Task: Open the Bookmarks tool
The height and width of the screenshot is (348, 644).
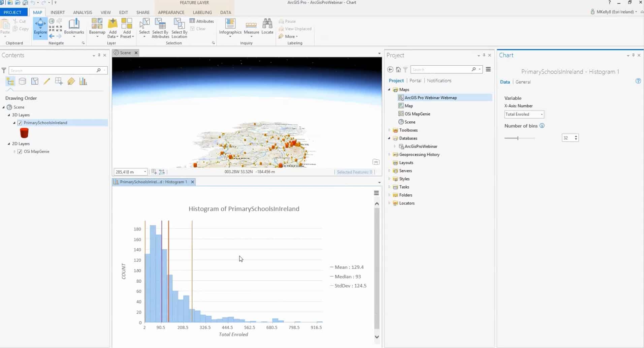Action: 74,24
